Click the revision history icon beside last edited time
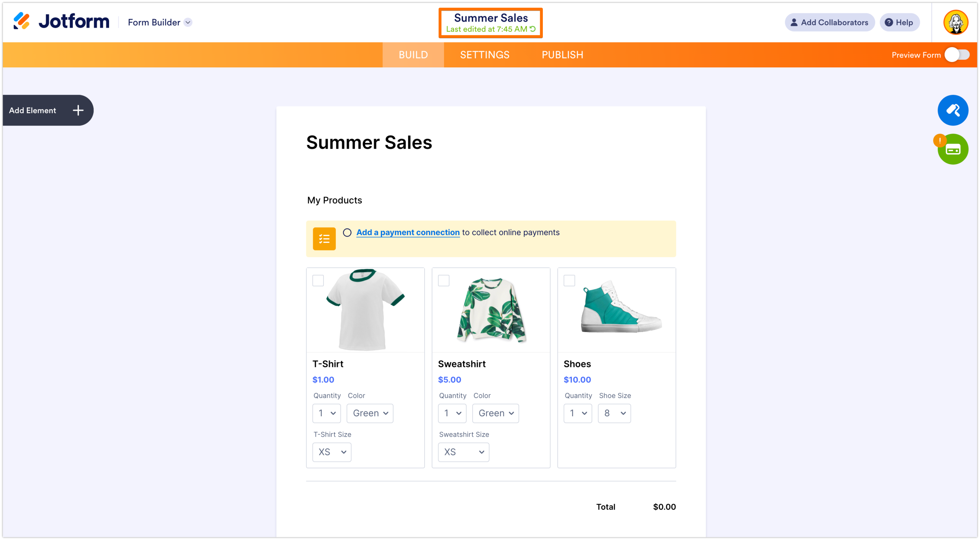Image resolution: width=980 pixels, height=540 pixels. (x=532, y=29)
